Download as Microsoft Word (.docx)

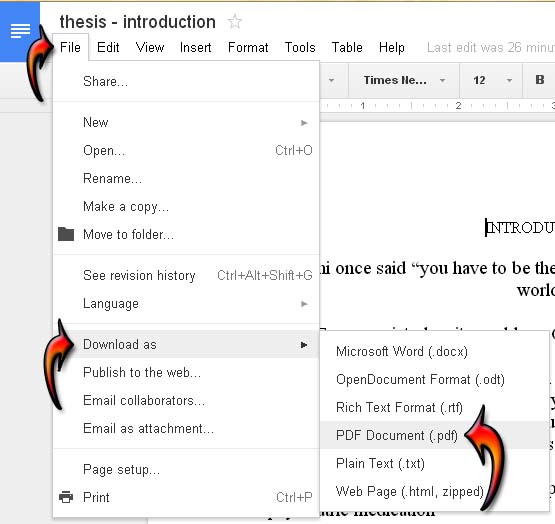(x=434, y=352)
